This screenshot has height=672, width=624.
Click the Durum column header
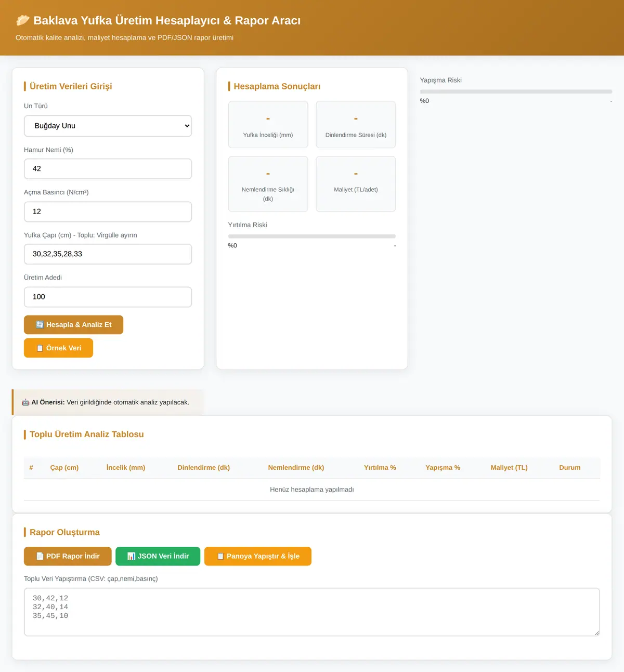click(570, 468)
